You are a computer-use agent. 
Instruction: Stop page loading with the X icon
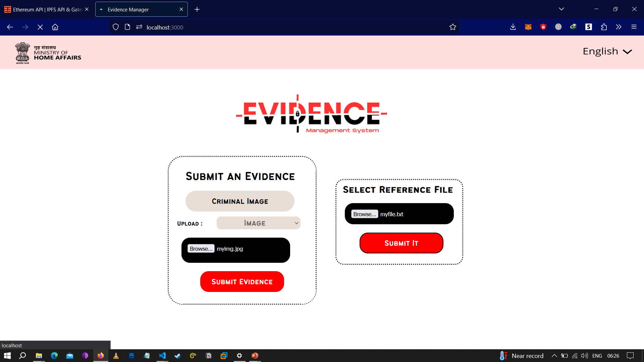click(40, 27)
